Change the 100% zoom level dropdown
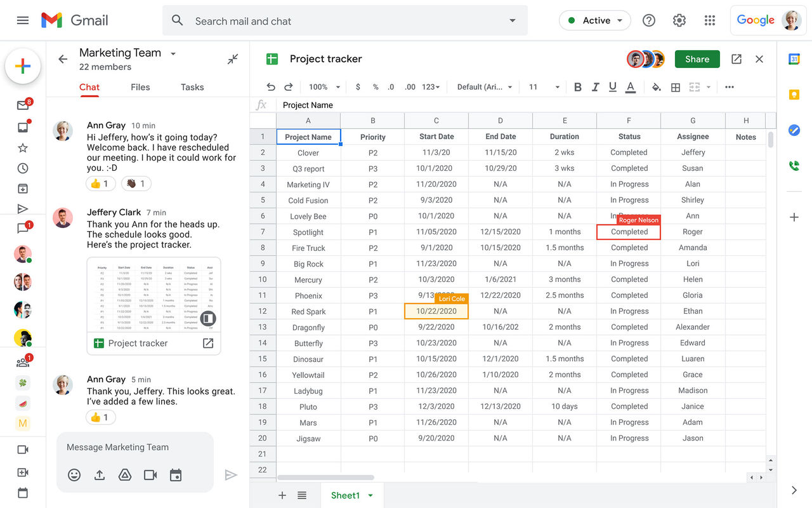Screen dimensions: 812x508 point(325,87)
